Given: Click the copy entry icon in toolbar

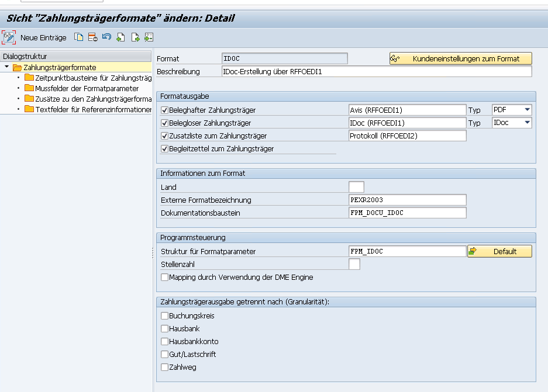Looking at the screenshot, I should click(79, 37).
